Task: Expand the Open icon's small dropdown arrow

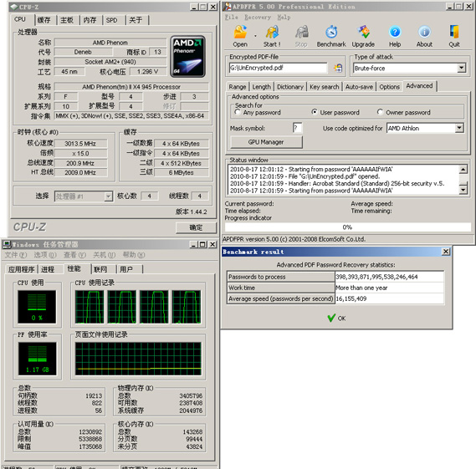Action: 255,36
